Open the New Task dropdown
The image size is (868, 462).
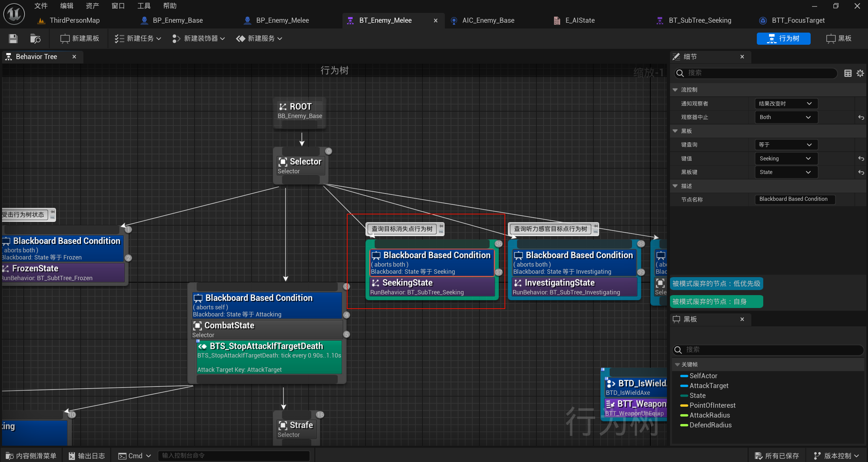[138, 39]
